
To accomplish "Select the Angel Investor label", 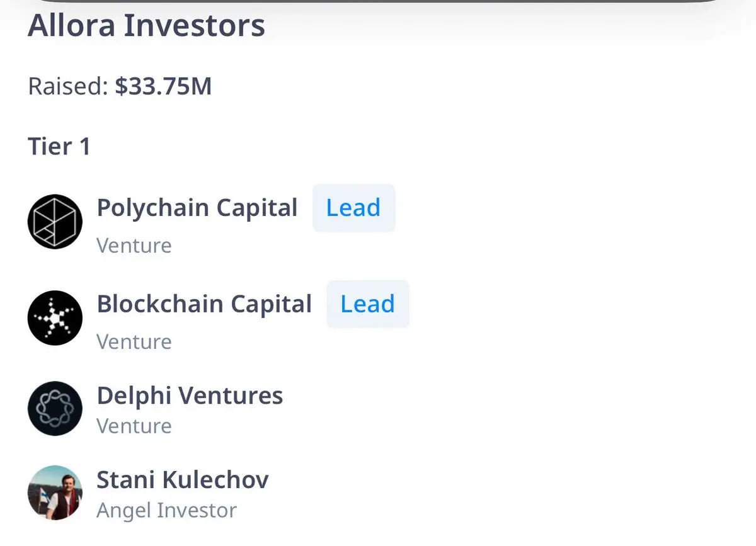I will click(x=167, y=510).
